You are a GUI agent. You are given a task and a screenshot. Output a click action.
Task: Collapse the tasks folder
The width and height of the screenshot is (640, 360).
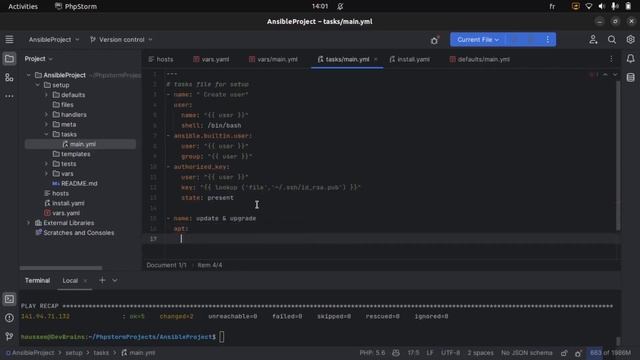pyautogui.click(x=46, y=134)
